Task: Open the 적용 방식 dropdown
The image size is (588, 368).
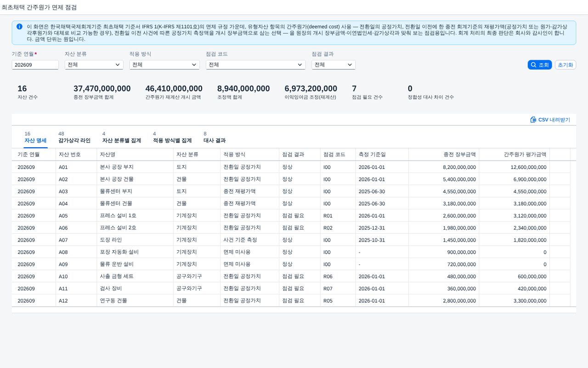Action: click(x=164, y=65)
